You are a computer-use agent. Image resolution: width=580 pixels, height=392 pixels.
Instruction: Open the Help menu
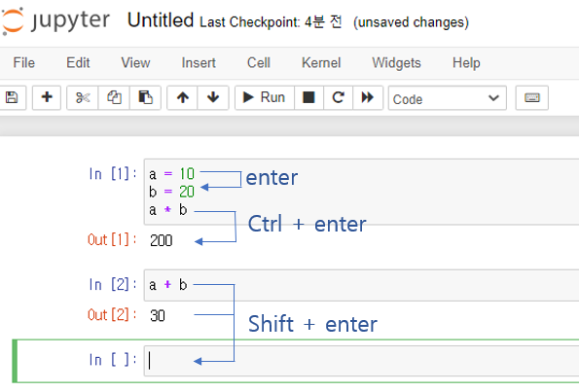pos(466,63)
